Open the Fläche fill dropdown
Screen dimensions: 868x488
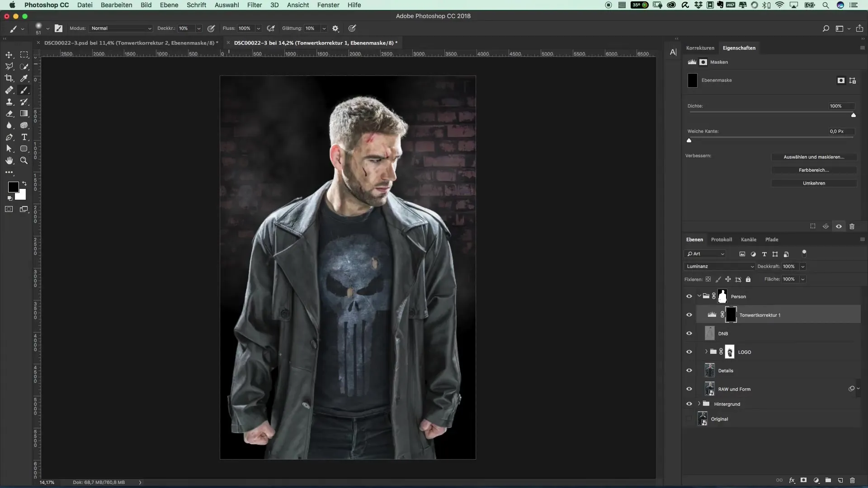[803, 279]
